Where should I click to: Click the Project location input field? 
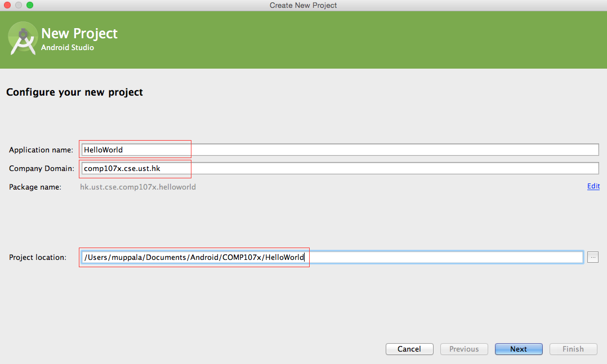coord(332,257)
